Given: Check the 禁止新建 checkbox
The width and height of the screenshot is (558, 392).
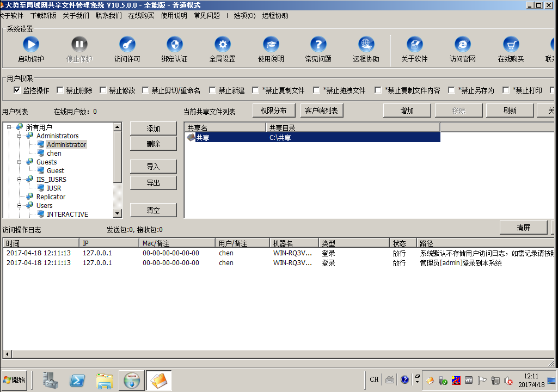Looking at the screenshot, I should tap(213, 90).
